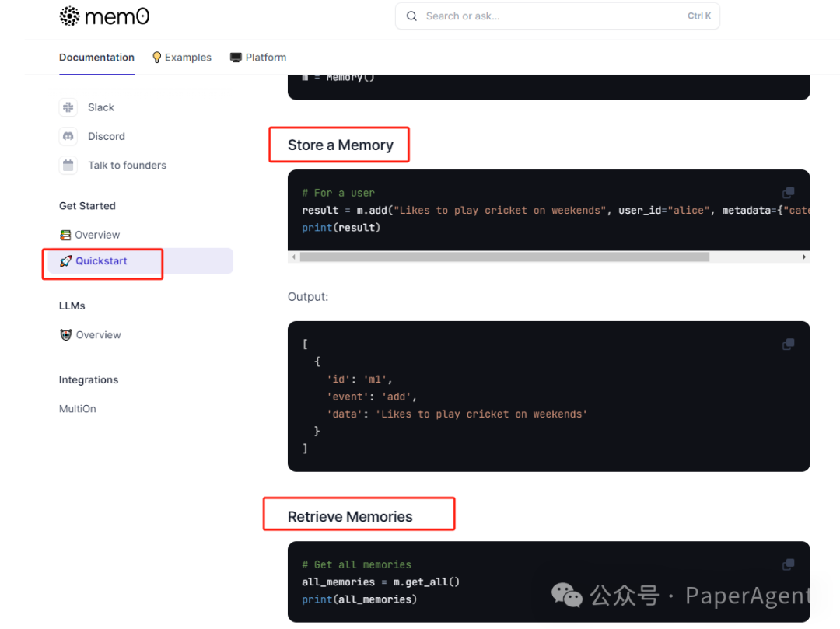Focus the Search or ask field
The height and width of the screenshot is (629, 840).
(x=557, y=16)
